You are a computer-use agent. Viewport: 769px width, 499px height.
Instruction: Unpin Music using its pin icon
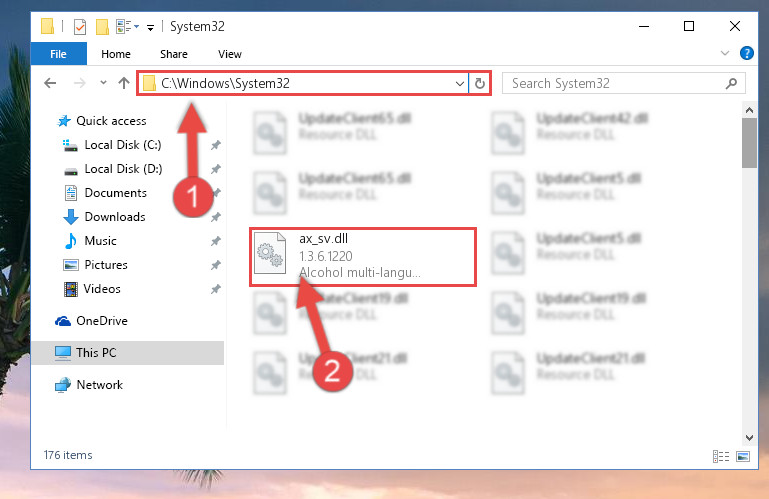point(216,241)
